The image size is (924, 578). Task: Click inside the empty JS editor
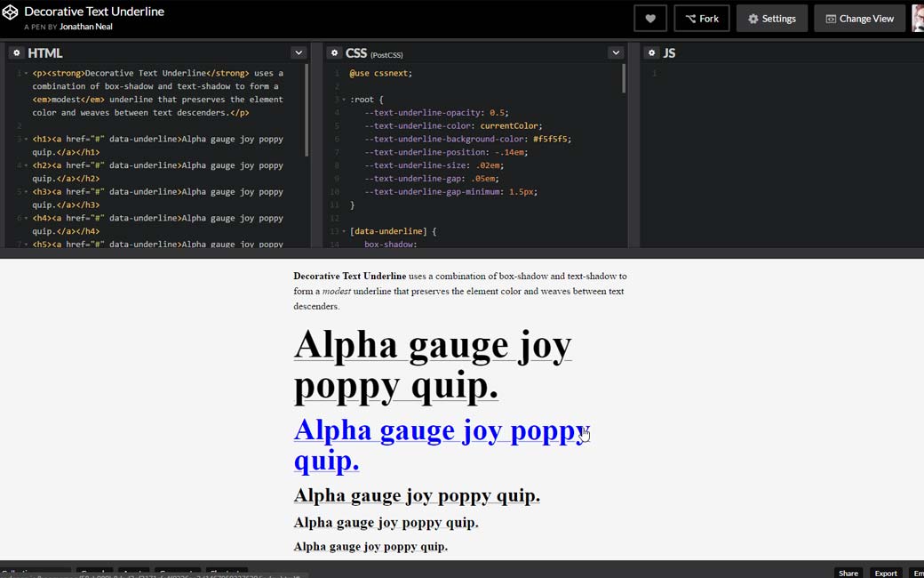coord(782,151)
